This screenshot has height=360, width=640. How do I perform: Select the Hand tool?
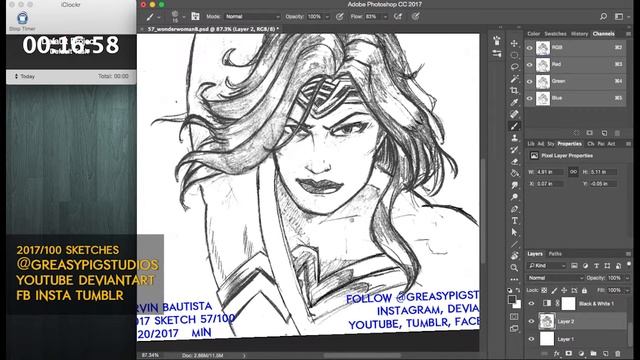[514, 256]
